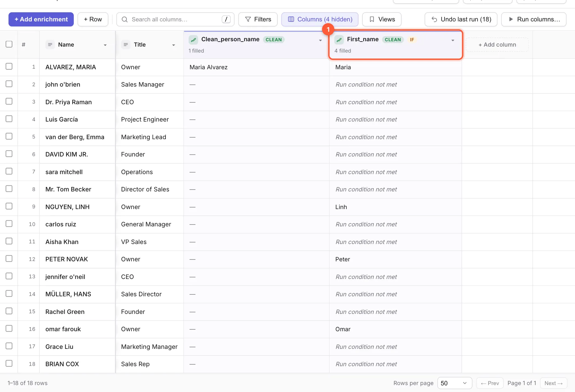The width and height of the screenshot is (575, 392).
Task: Click Undo last run (18)
Action: 461,19
